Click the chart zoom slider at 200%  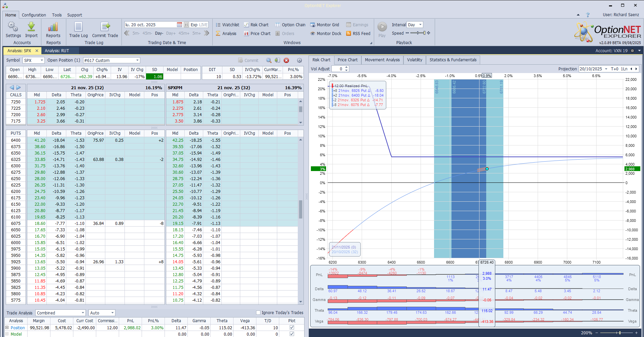click(620, 333)
